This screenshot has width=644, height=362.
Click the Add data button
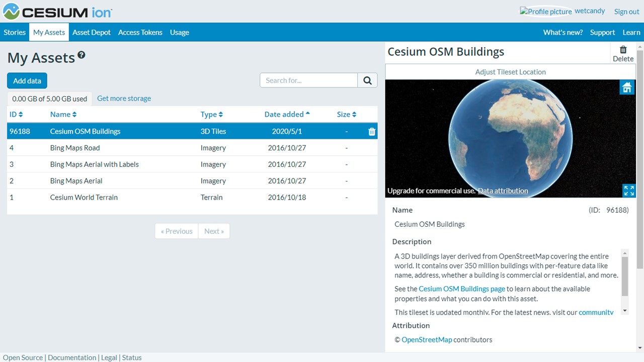pyautogui.click(x=27, y=81)
